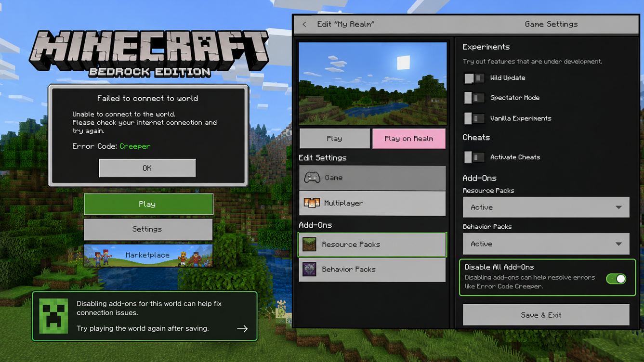Click the Cheats section heading
The height and width of the screenshot is (362, 644).
[x=476, y=138]
